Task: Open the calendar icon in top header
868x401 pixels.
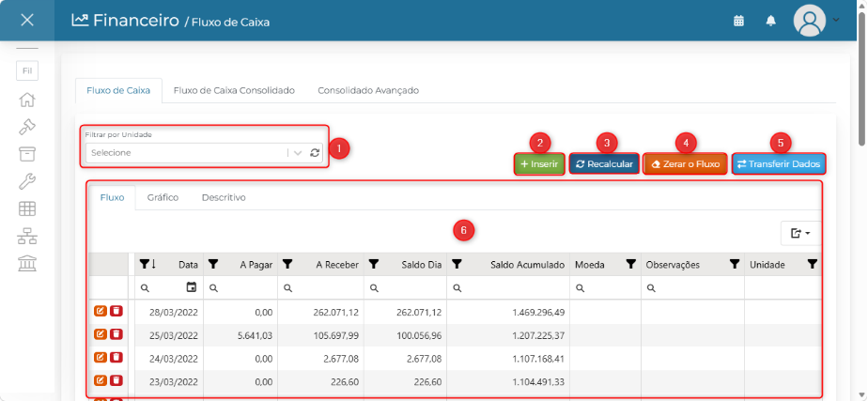Action: [x=738, y=21]
